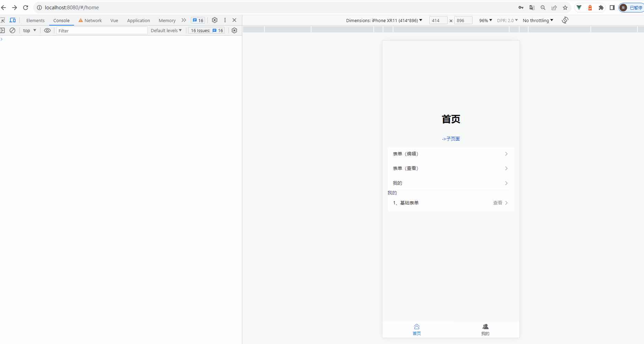The width and height of the screenshot is (644, 344).
Task: Open the DPR 2.0 dropdown
Action: 507,20
